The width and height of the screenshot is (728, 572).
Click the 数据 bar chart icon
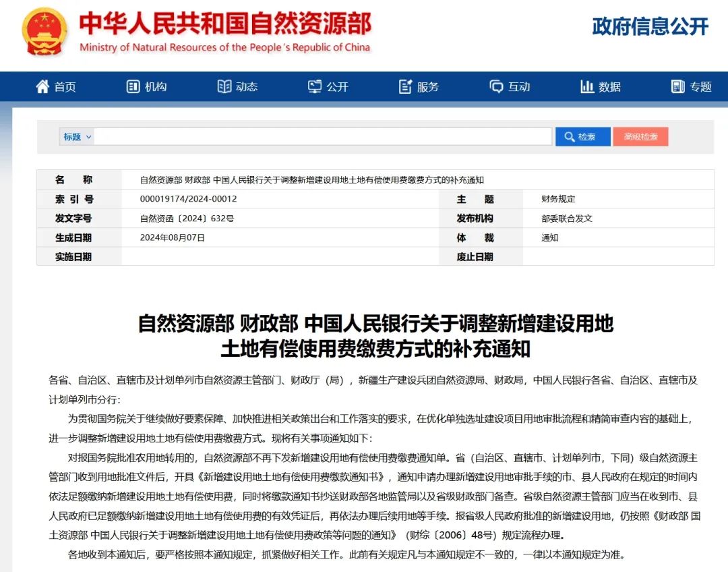586,86
